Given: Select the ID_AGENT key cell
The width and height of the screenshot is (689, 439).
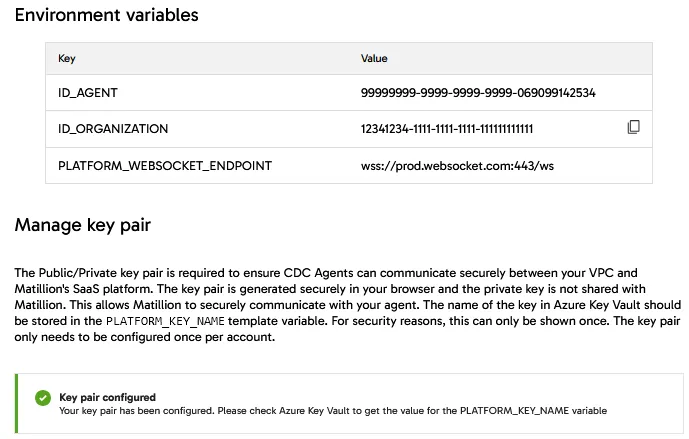Looking at the screenshot, I should coord(87,93).
